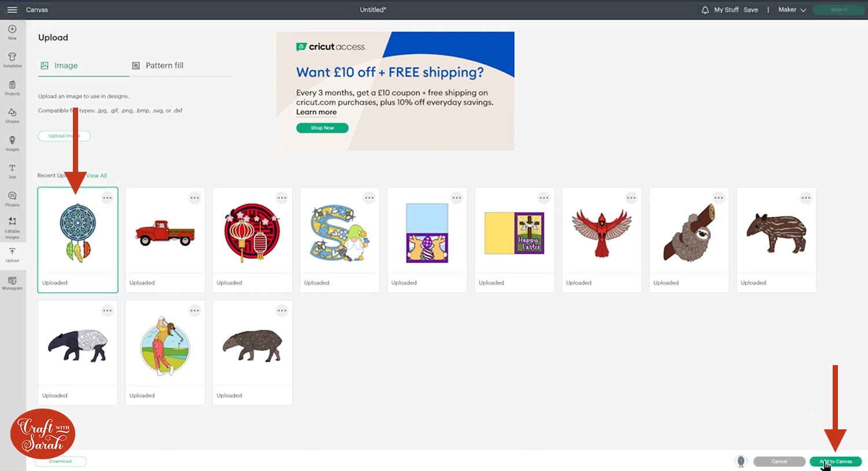Expand the Maker machine dropdown
Screen dimensions: 868x471
click(792, 10)
